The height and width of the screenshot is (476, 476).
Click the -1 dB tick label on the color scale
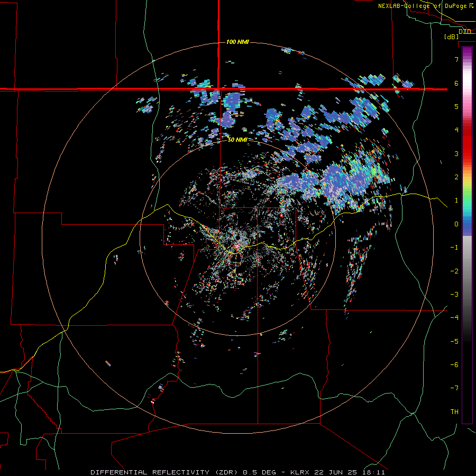(454, 248)
